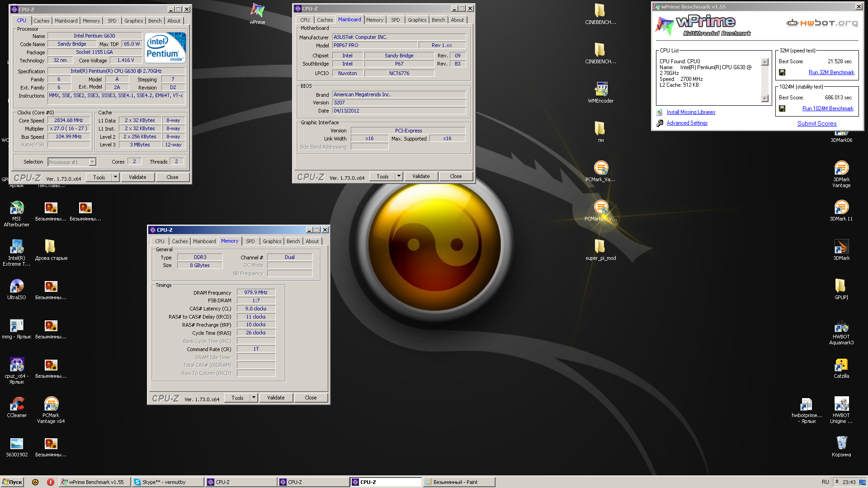
Task: Show hidden tray icons arrow
Action: tap(837, 482)
